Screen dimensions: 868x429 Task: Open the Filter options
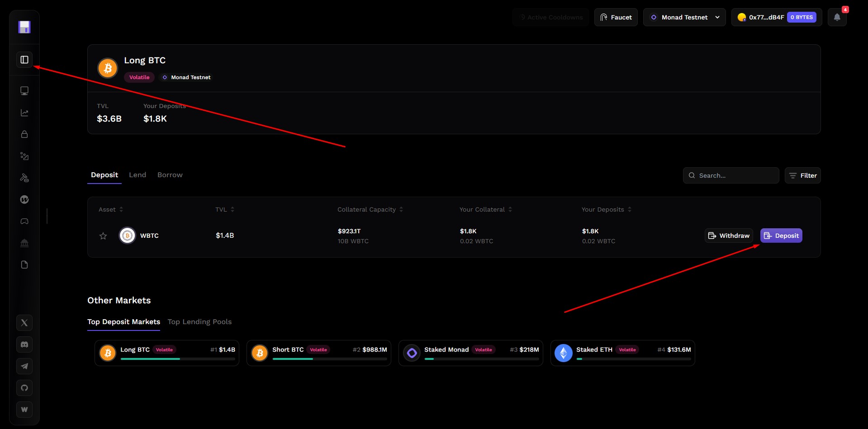point(802,175)
